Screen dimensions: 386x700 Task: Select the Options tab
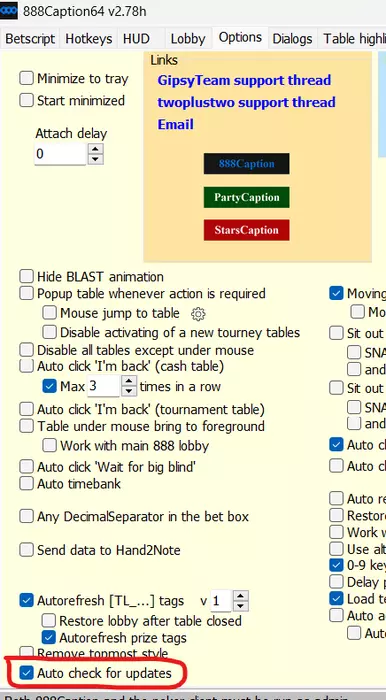(x=240, y=37)
